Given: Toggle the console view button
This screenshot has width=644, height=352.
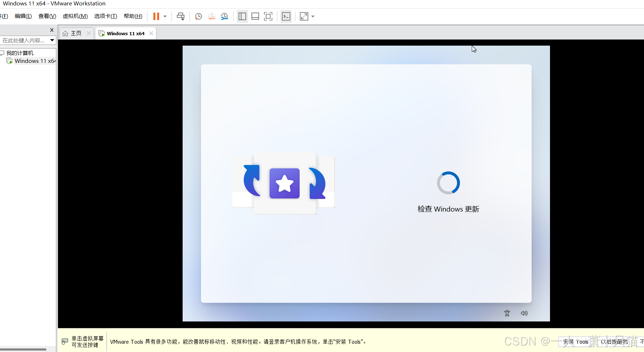Looking at the screenshot, I should click(x=286, y=16).
